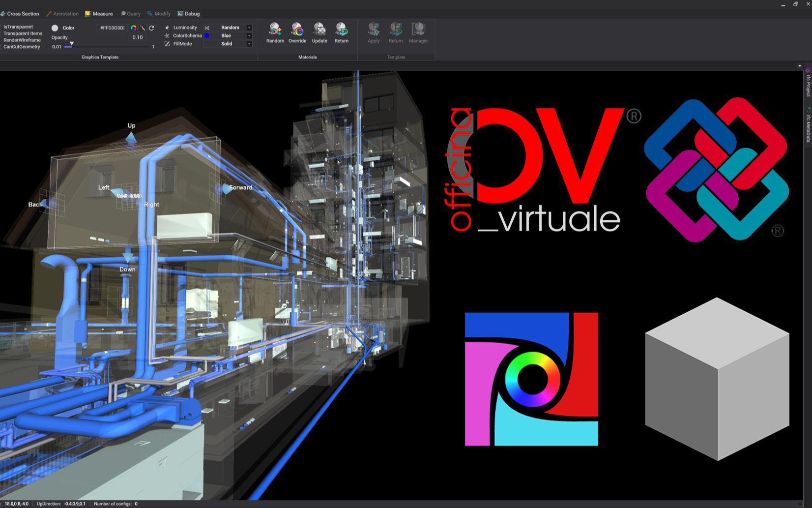The image size is (812, 508).
Task: Click the reset color refresh icon
Action: pos(151,28)
